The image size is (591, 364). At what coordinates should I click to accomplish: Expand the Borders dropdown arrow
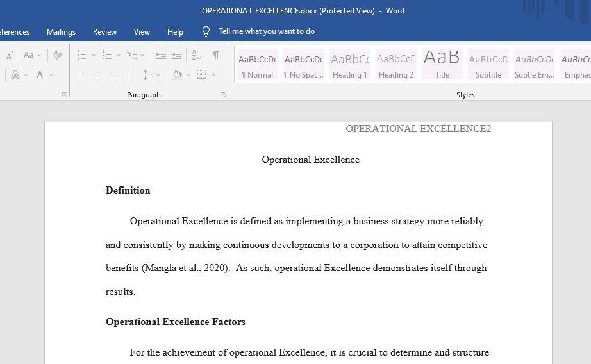[213, 76]
